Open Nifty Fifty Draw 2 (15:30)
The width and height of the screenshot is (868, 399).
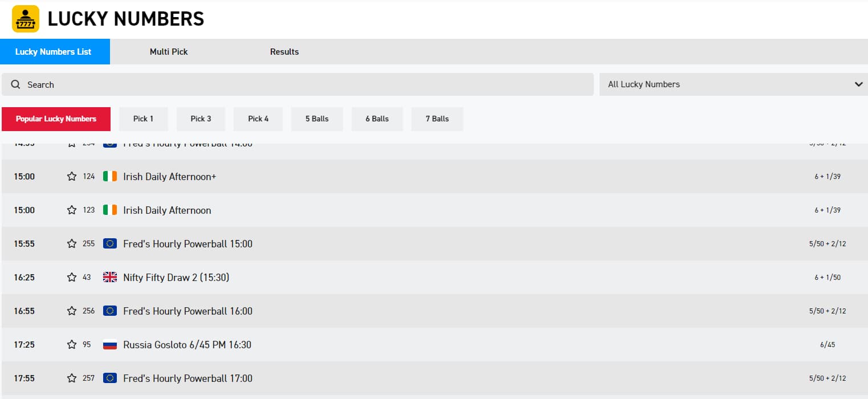click(176, 278)
